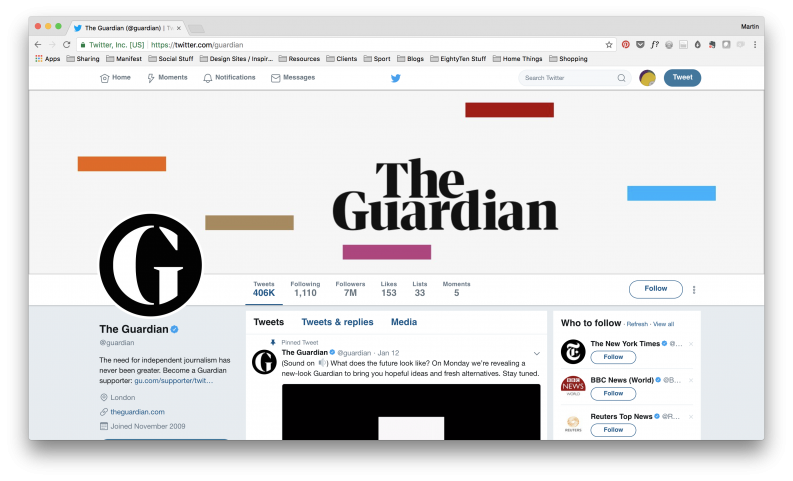The image size is (793, 481).
Task: Switch to the Tweets & replies tab
Action: (x=337, y=322)
